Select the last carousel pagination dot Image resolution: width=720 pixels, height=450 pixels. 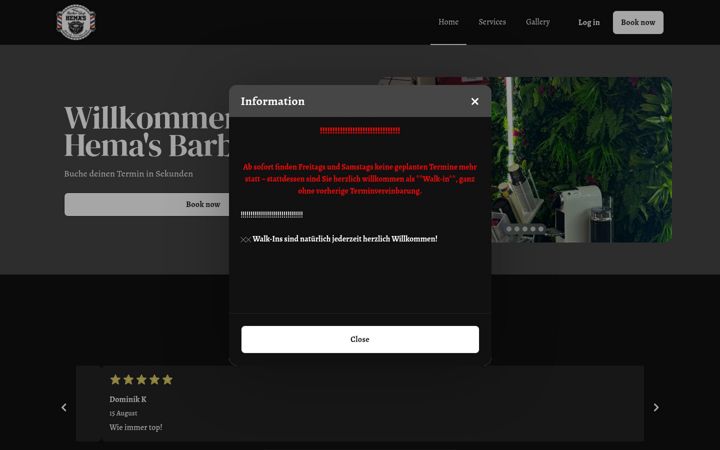(x=541, y=229)
